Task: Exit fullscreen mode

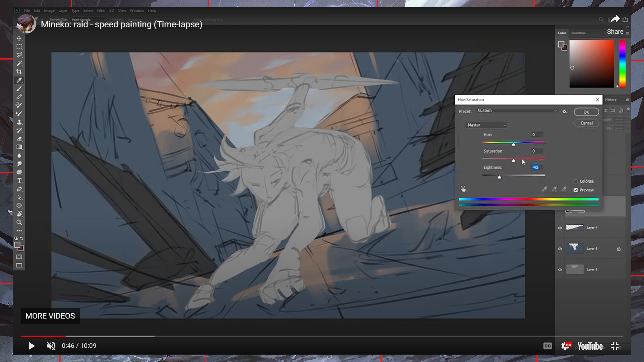Action: 615,346
